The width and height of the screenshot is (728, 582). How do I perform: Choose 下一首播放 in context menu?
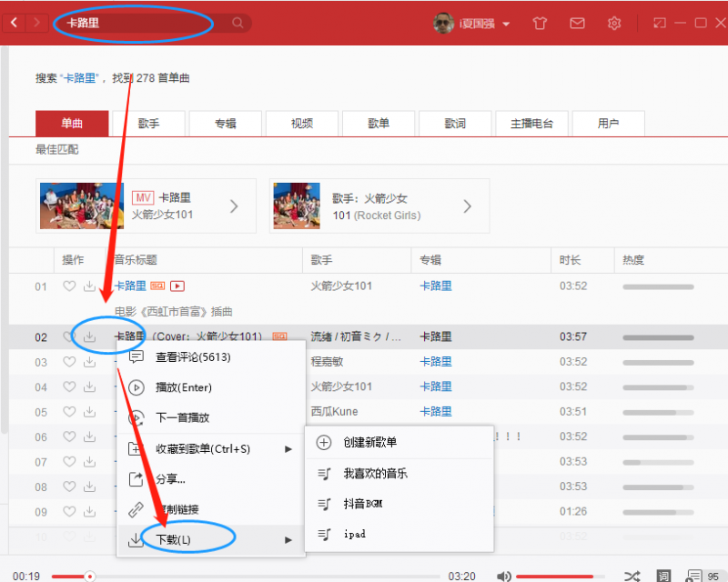[x=211, y=417]
